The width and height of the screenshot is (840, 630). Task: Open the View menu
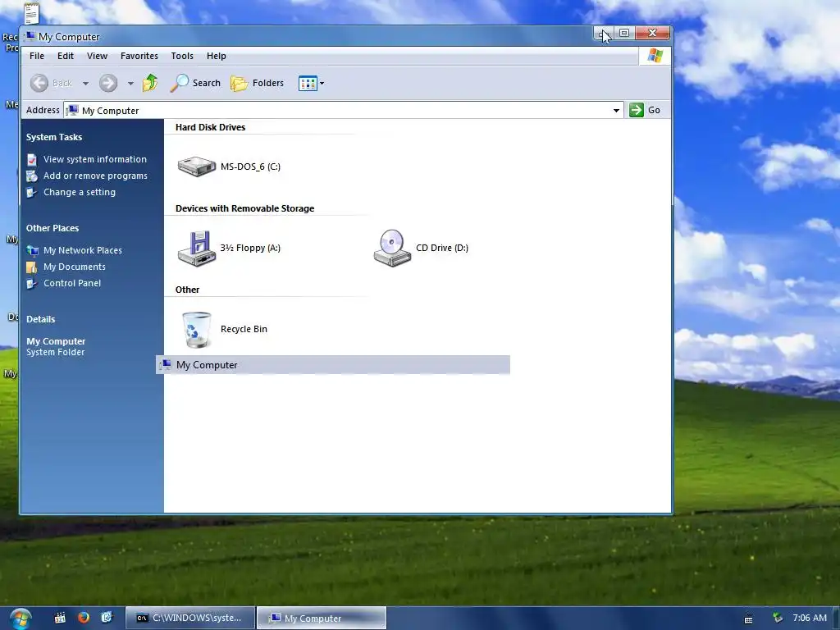tap(97, 56)
